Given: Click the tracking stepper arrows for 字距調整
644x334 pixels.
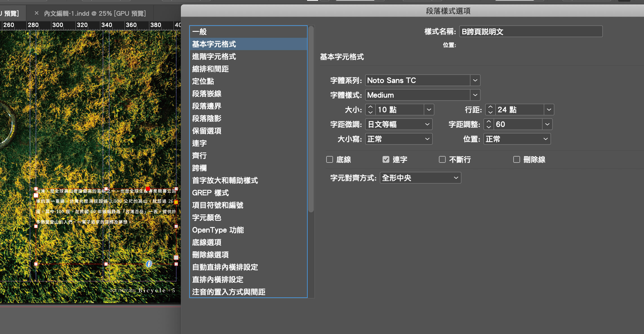Looking at the screenshot, I should coord(489,124).
